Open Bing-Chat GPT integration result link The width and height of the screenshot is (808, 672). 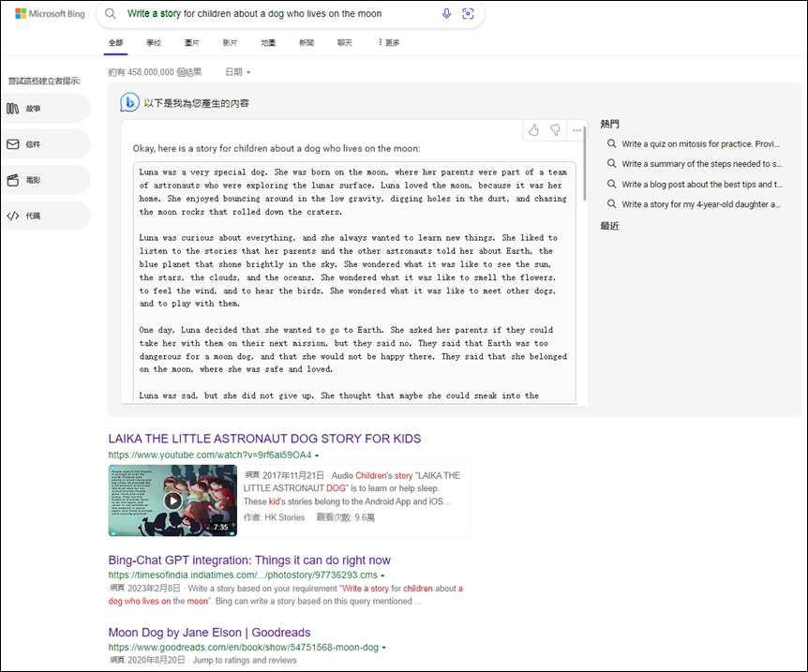click(x=249, y=560)
